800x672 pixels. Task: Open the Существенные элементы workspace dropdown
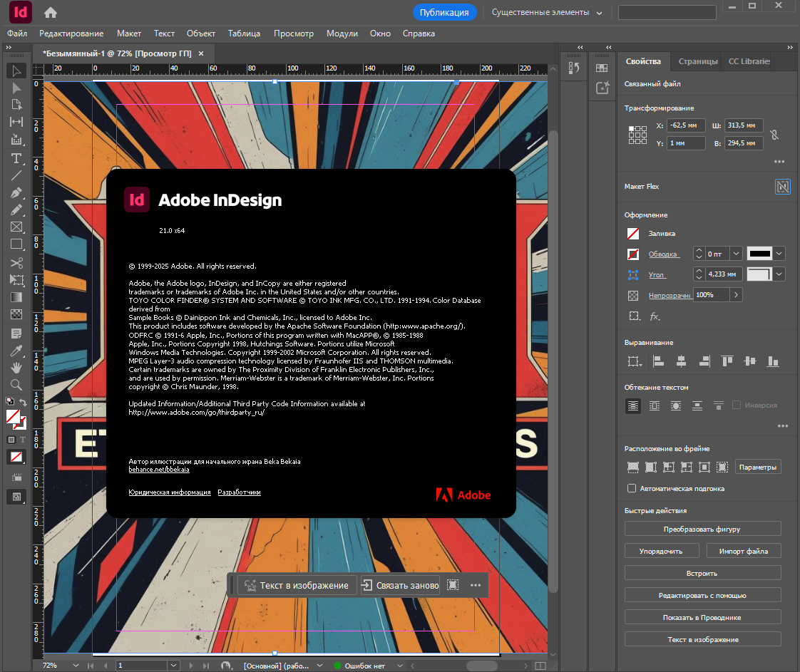(x=547, y=12)
